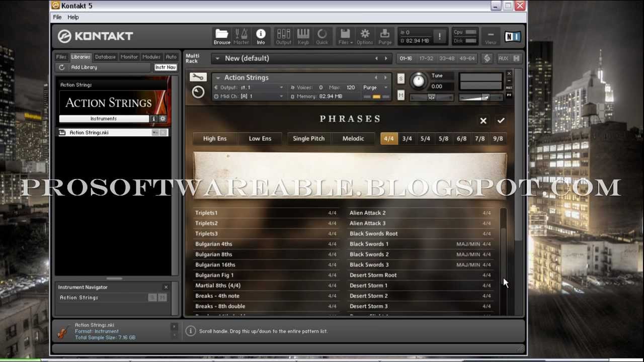Screen dimensions: 644x362
Task: Mute the Action Strings instrument
Action: [x=400, y=95]
